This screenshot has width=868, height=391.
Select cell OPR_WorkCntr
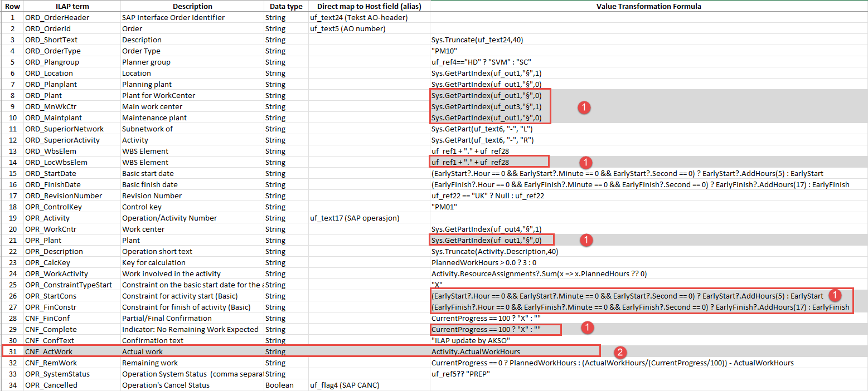[72, 229]
